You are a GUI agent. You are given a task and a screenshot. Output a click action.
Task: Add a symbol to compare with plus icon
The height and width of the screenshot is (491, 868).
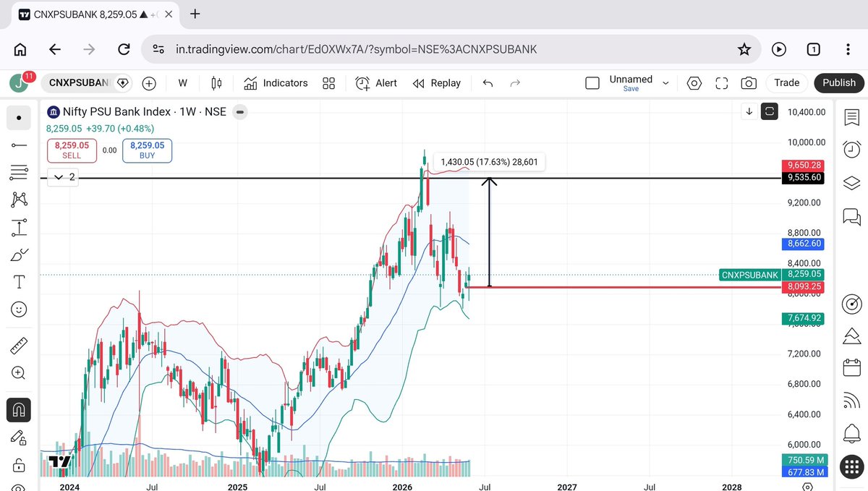[149, 83]
